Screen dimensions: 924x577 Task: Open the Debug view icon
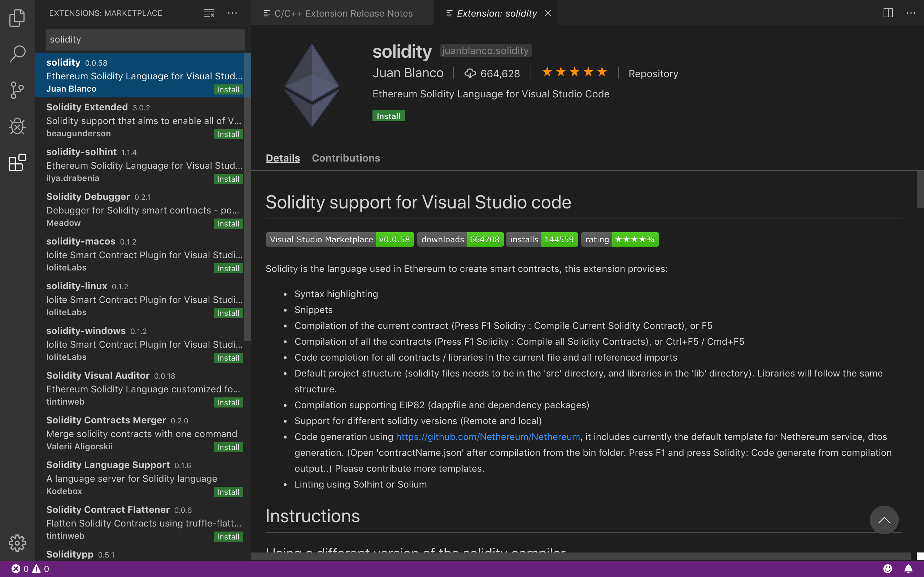[x=17, y=126]
